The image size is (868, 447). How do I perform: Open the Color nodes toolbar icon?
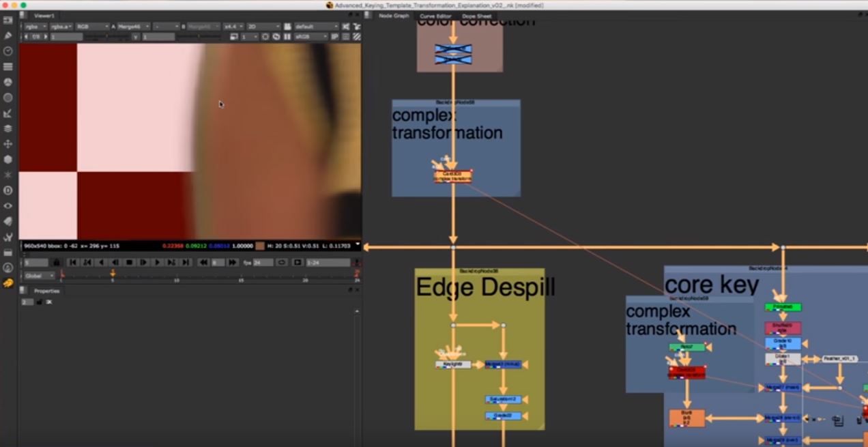tap(8, 81)
